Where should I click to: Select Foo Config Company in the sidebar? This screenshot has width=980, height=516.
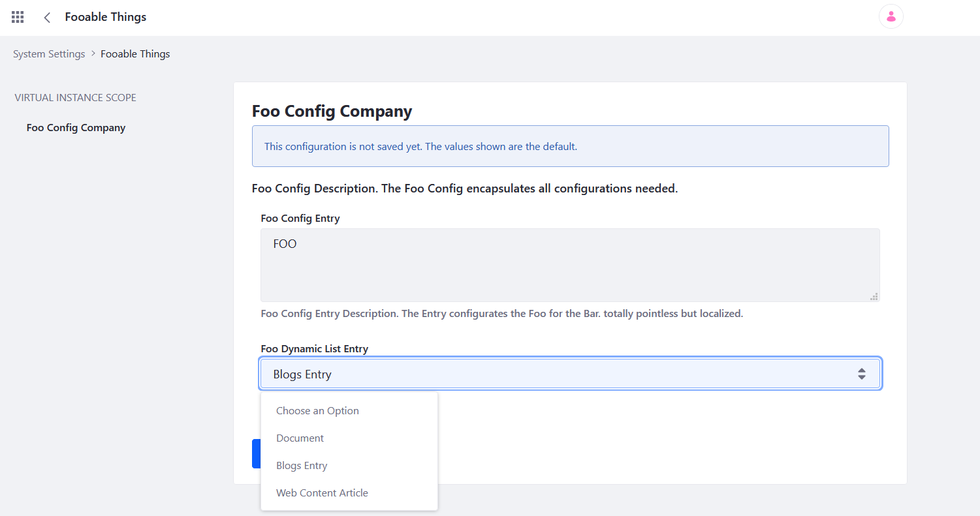click(x=76, y=128)
